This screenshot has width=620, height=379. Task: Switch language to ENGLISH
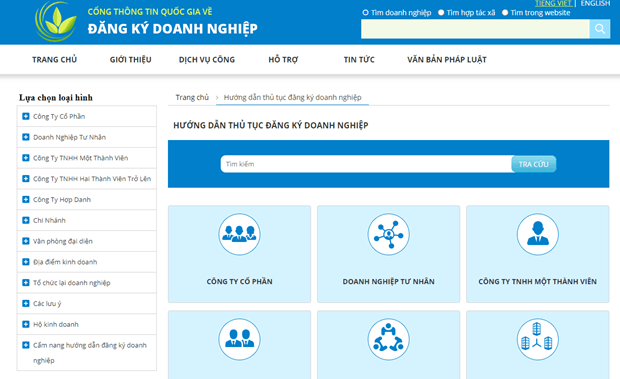[595, 4]
